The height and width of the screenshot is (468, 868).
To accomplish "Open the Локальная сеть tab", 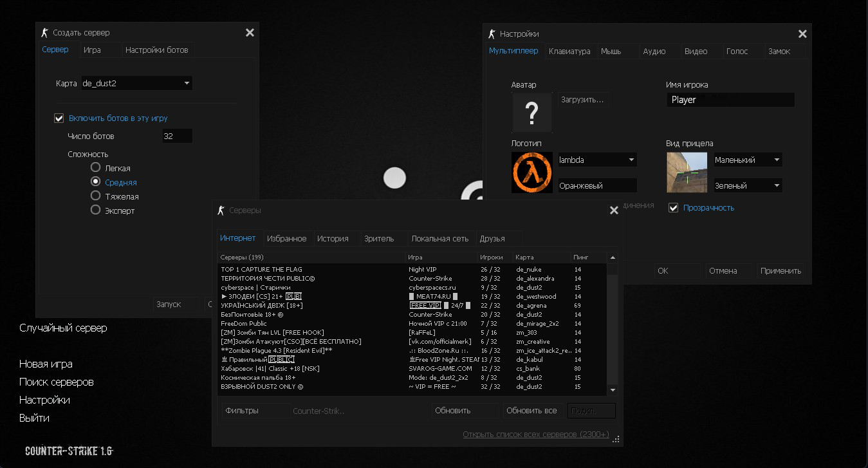I will [440, 239].
